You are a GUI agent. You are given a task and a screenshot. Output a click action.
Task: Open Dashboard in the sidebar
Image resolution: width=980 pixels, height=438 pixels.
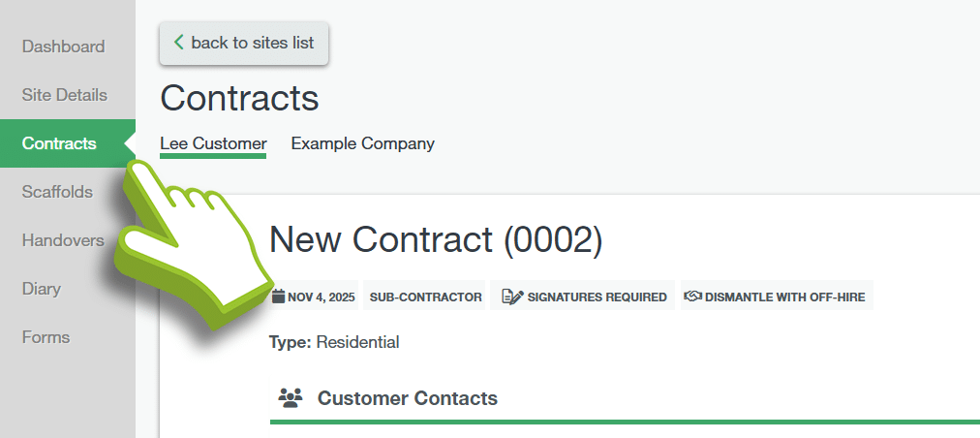click(x=63, y=47)
